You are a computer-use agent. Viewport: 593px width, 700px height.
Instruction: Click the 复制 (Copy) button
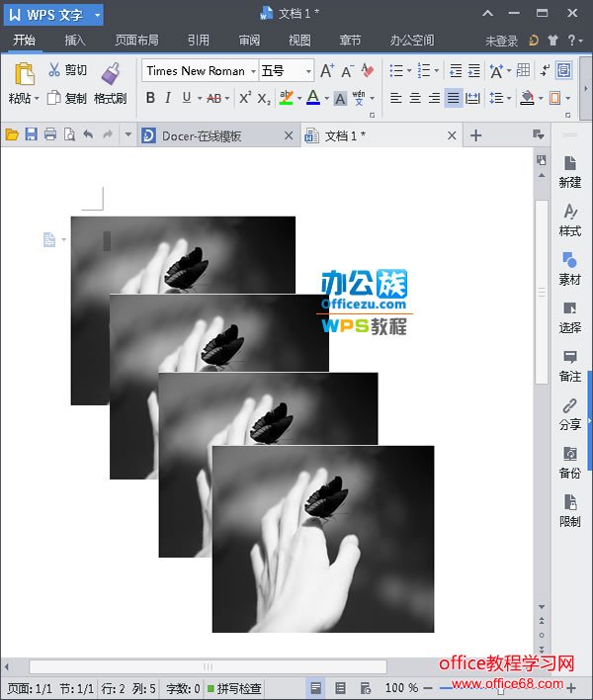coord(68,98)
